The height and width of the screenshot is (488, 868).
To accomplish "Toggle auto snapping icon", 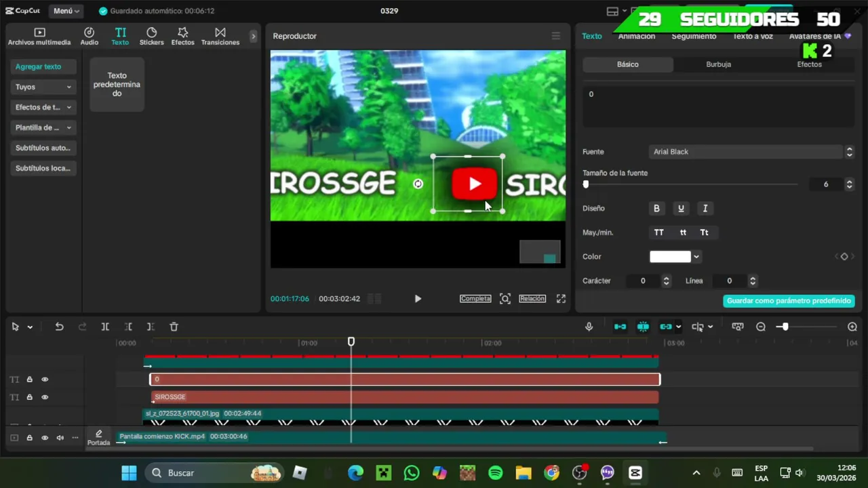I will tap(643, 327).
